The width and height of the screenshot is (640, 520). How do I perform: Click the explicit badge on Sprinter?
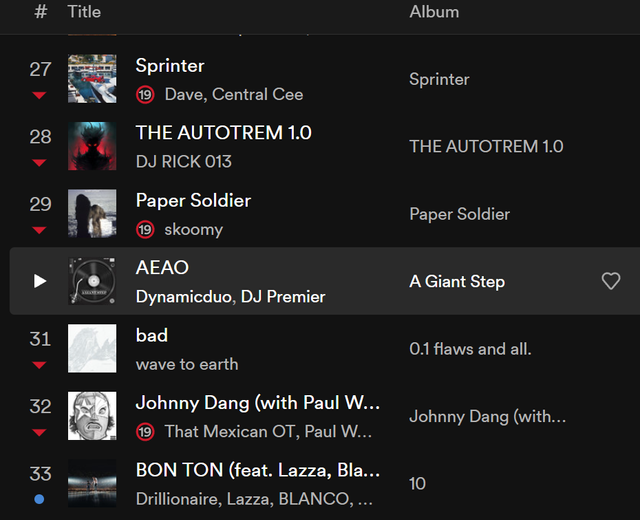(145, 94)
